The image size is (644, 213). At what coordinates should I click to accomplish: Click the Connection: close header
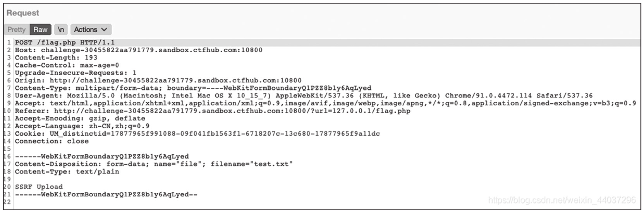click(52, 141)
